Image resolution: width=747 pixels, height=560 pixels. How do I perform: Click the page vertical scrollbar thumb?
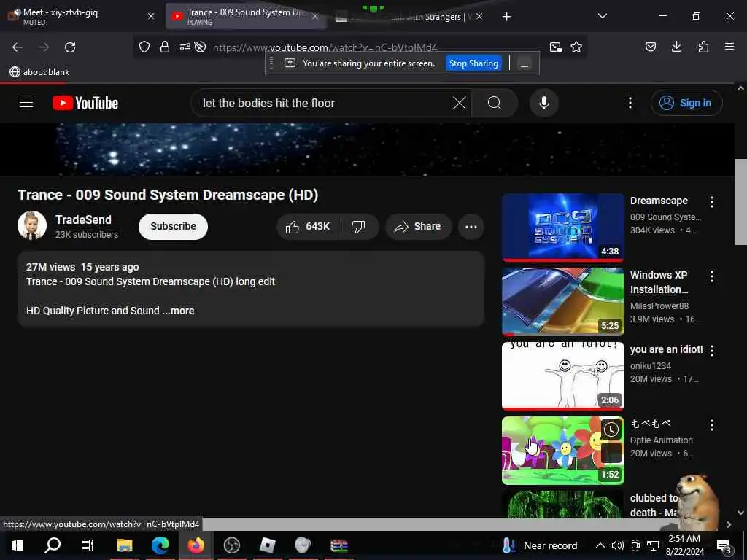[x=740, y=202]
